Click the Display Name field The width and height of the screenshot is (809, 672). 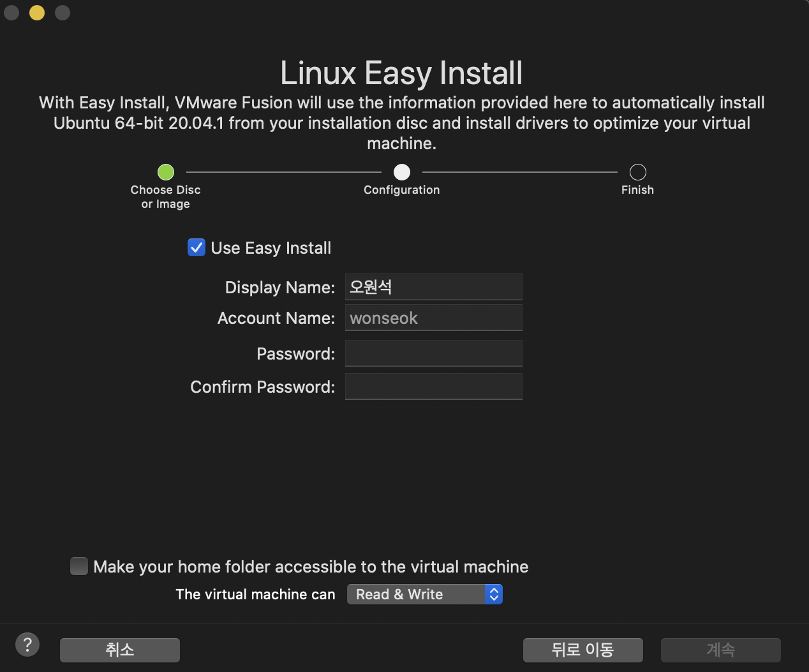pyautogui.click(x=434, y=287)
